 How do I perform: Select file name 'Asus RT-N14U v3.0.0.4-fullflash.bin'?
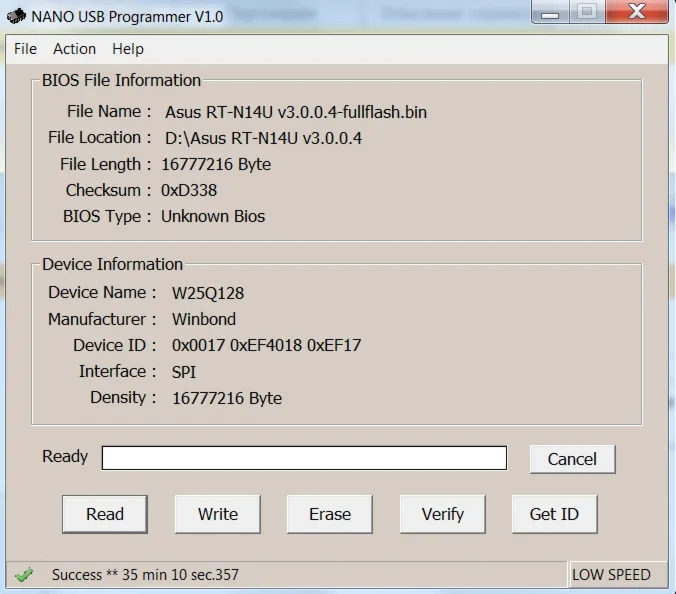click(x=296, y=112)
